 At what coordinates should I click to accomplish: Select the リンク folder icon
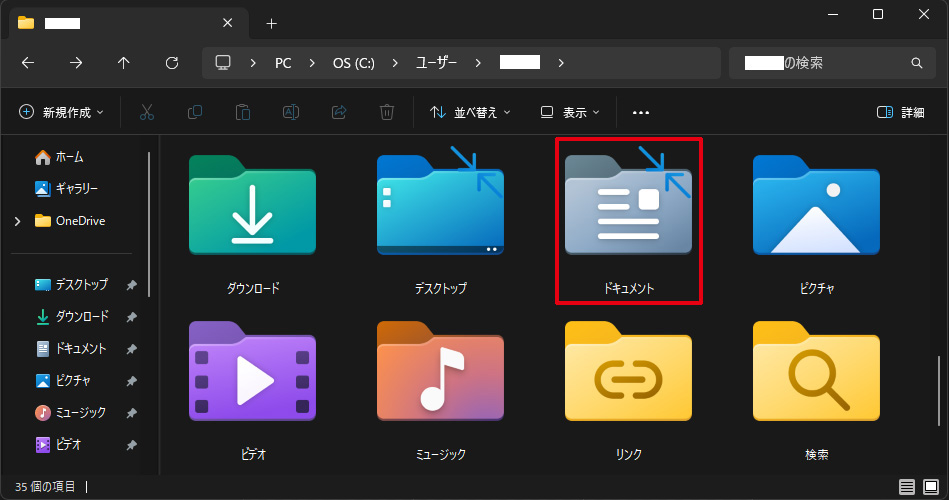(x=628, y=371)
